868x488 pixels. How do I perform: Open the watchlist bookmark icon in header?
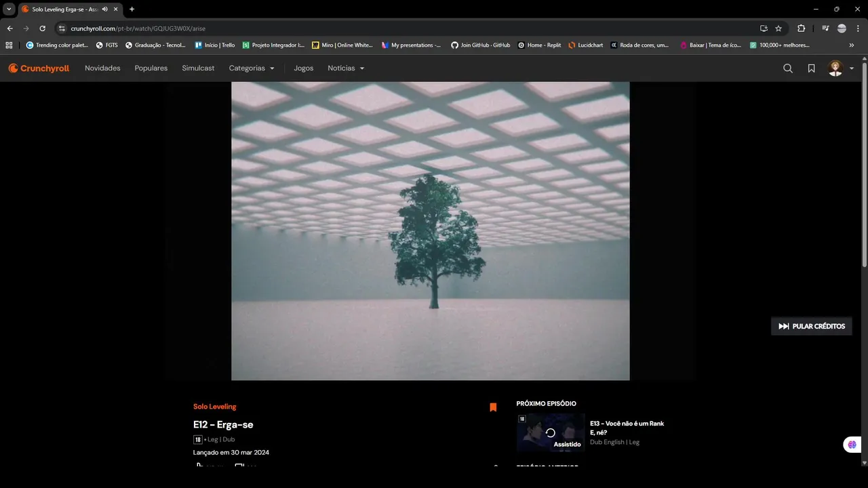(811, 68)
